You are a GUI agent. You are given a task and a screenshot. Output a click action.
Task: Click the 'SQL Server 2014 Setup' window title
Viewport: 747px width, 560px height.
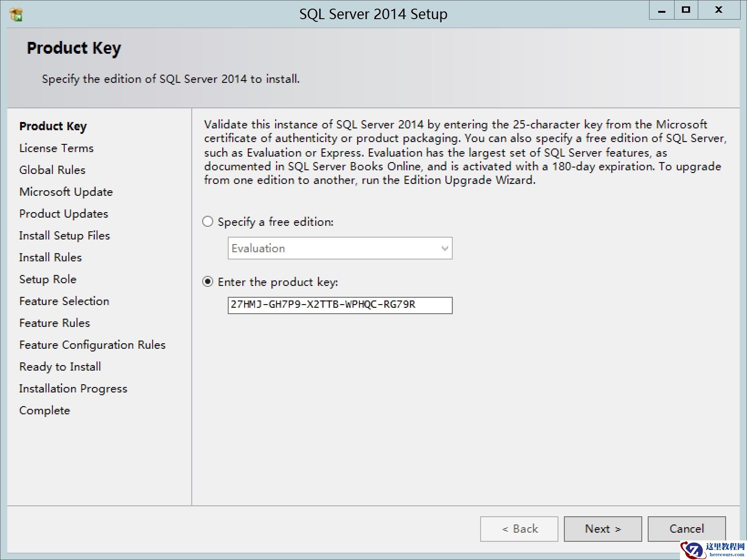pos(373,14)
